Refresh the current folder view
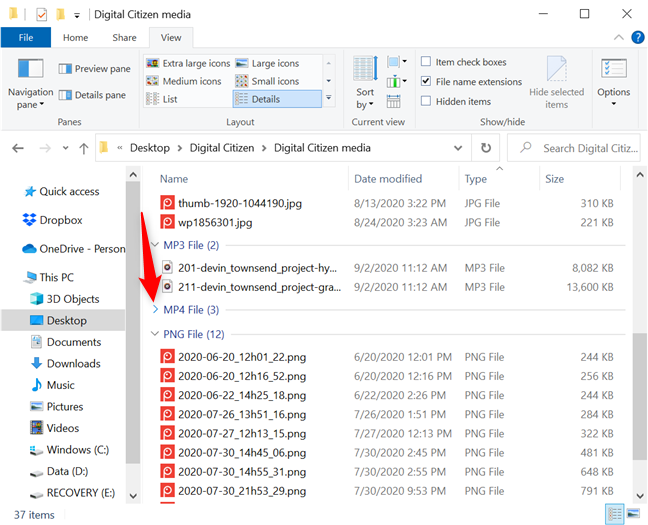The height and width of the screenshot is (525, 648). [486, 148]
